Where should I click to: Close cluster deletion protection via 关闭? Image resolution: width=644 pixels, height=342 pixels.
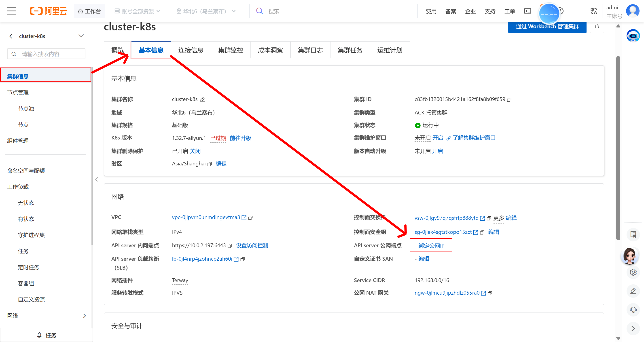tap(195, 151)
